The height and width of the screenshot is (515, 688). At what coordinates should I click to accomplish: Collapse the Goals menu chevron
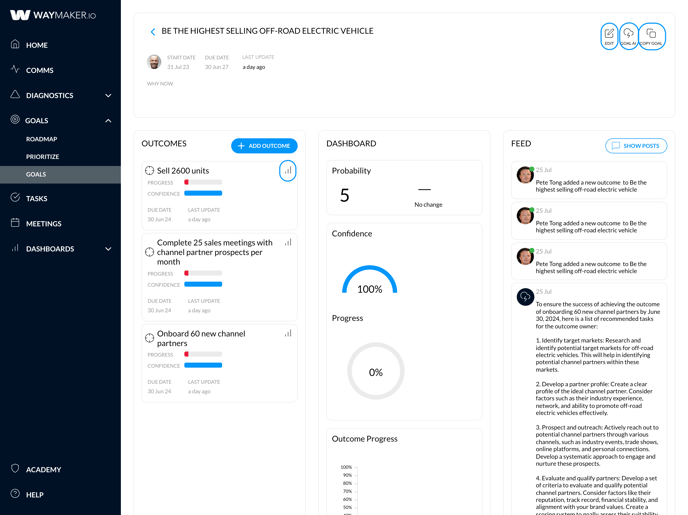pyautogui.click(x=108, y=121)
